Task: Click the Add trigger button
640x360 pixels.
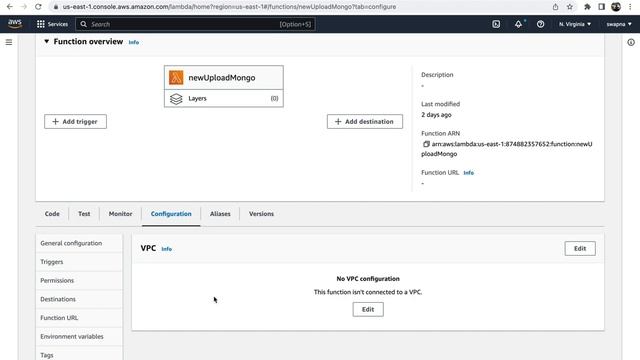Action: 76,122
